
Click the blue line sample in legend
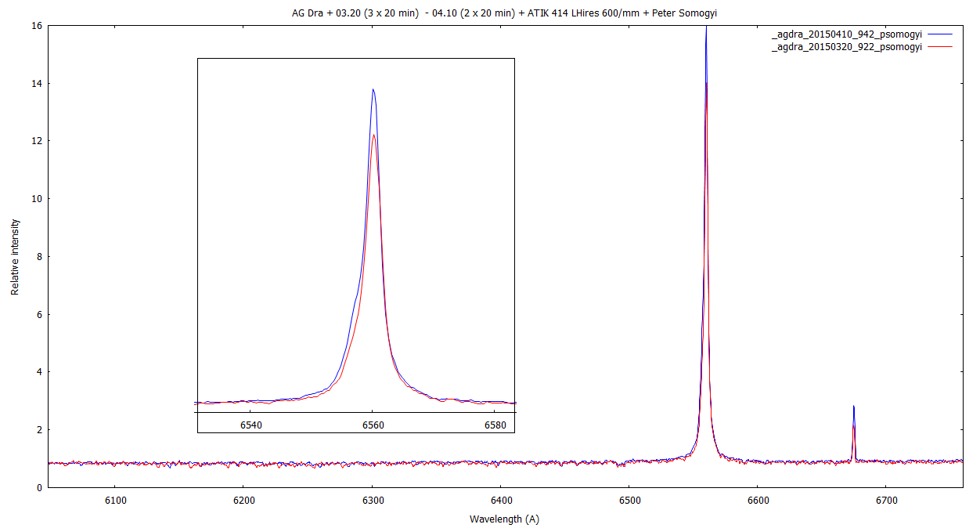click(x=939, y=35)
